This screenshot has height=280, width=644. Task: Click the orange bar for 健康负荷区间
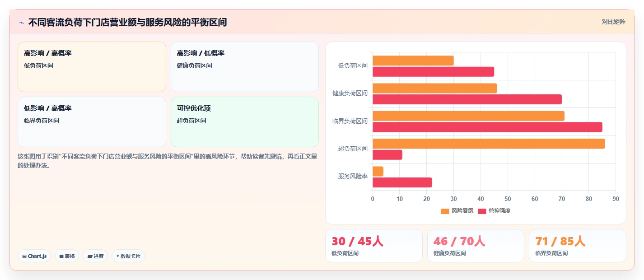click(434, 88)
